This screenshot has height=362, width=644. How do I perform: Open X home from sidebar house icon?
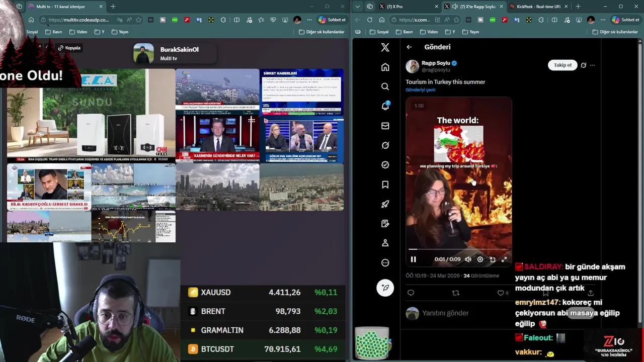tap(385, 67)
